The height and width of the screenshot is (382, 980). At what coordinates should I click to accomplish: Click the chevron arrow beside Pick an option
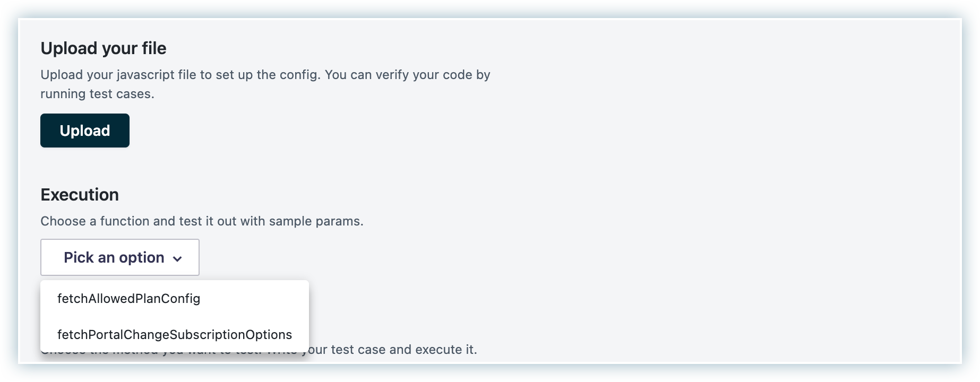[x=177, y=259]
